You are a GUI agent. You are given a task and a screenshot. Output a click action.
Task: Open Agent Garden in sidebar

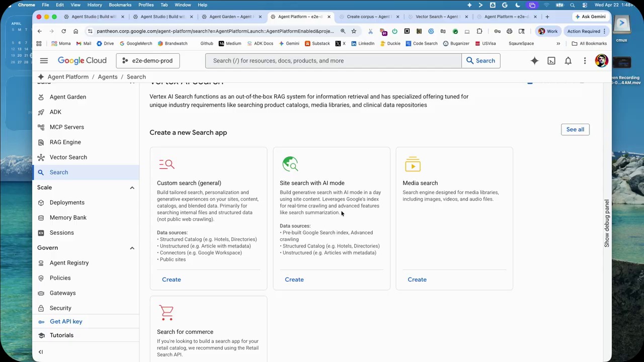click(68, 97)
